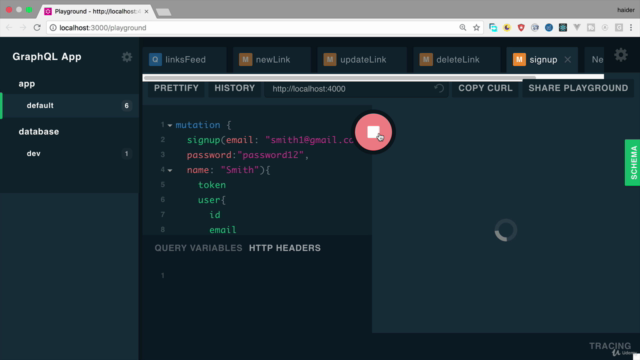
Task: Click the email field on line 8
Action: click(223, 230)
